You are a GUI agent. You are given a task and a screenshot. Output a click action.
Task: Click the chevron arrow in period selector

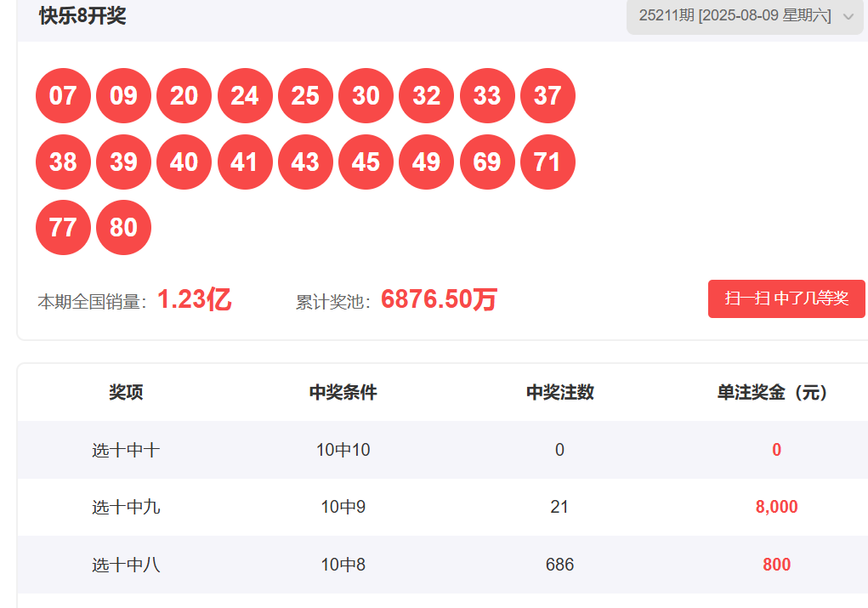848,17
